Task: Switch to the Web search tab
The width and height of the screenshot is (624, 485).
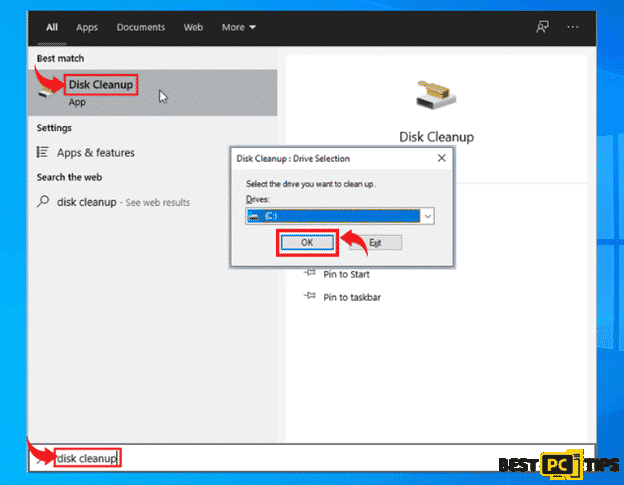Action: click(x=193, y=27)
